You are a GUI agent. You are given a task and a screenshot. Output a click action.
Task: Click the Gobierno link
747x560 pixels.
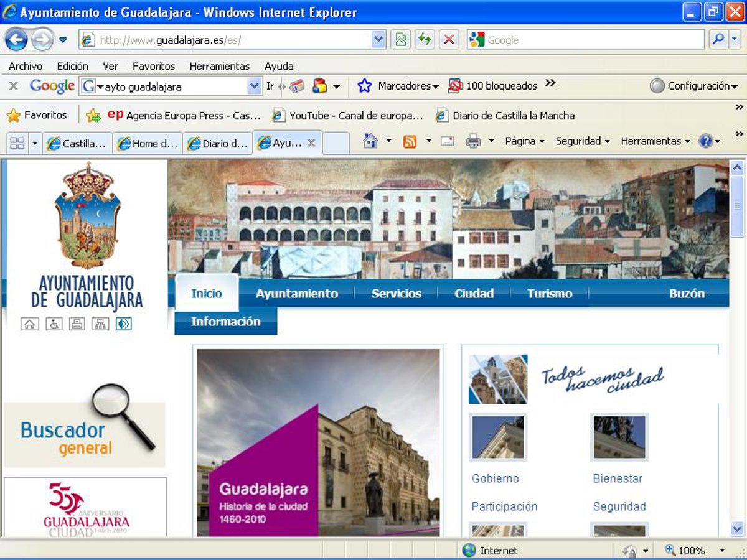point(495,478)
